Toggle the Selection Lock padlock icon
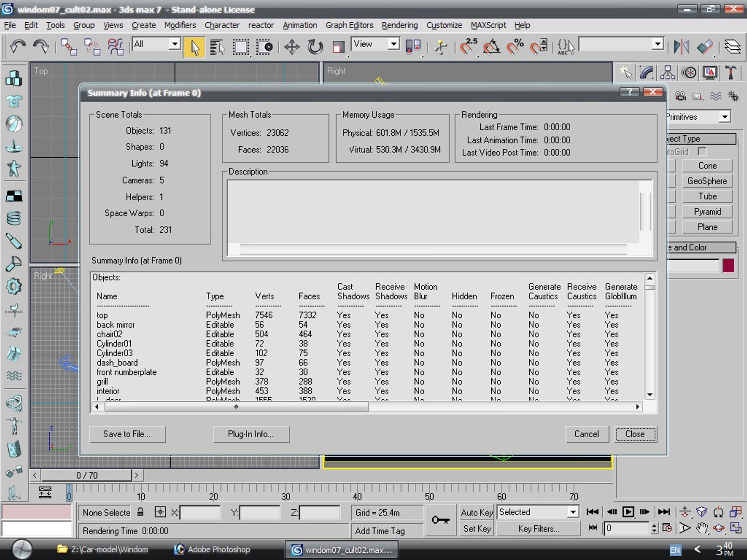 (140, 512)
